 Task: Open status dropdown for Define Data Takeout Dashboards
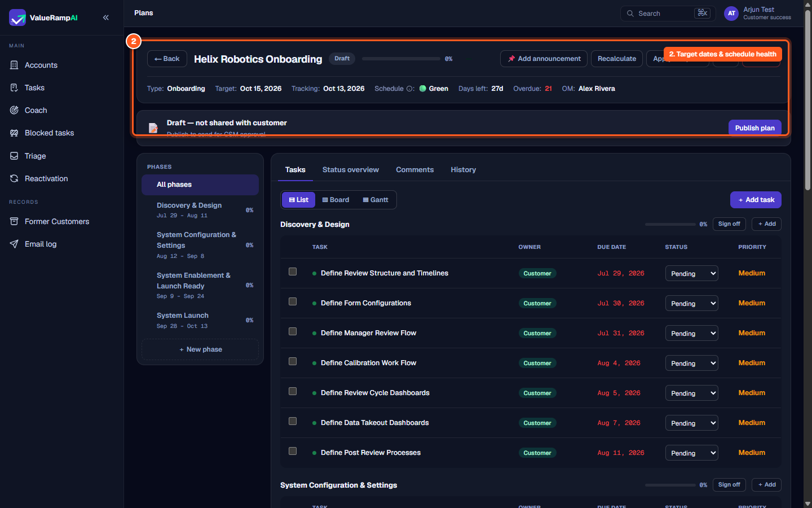[x=691, y=423]
